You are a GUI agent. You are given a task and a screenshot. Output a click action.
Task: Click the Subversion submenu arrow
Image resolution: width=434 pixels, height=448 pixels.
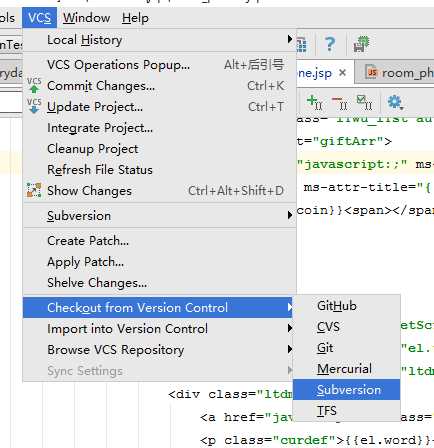pos(289,216)
